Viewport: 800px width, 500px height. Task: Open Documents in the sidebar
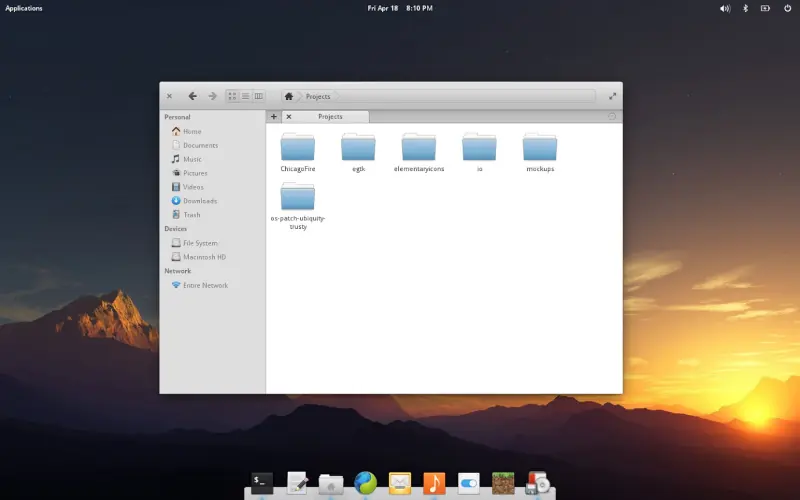(195, 145)
